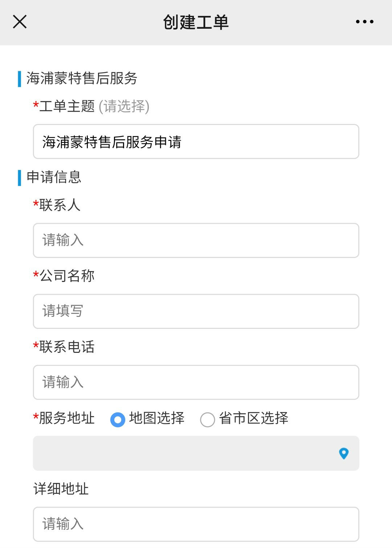The width and height of the screenshot is (392, 548).
Task: Choose the 省市区选择 radio option
Action: (208, 419)
